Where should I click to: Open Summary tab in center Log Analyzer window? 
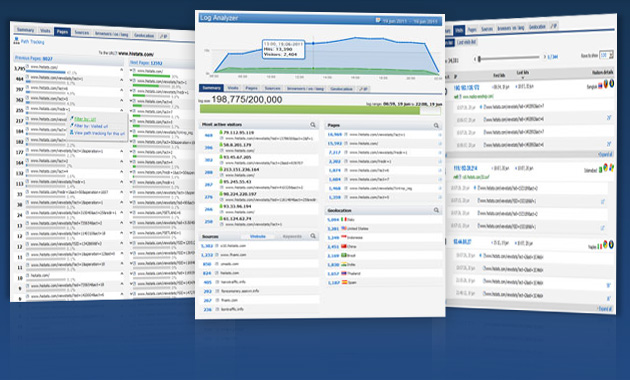(x=211, y=88)
